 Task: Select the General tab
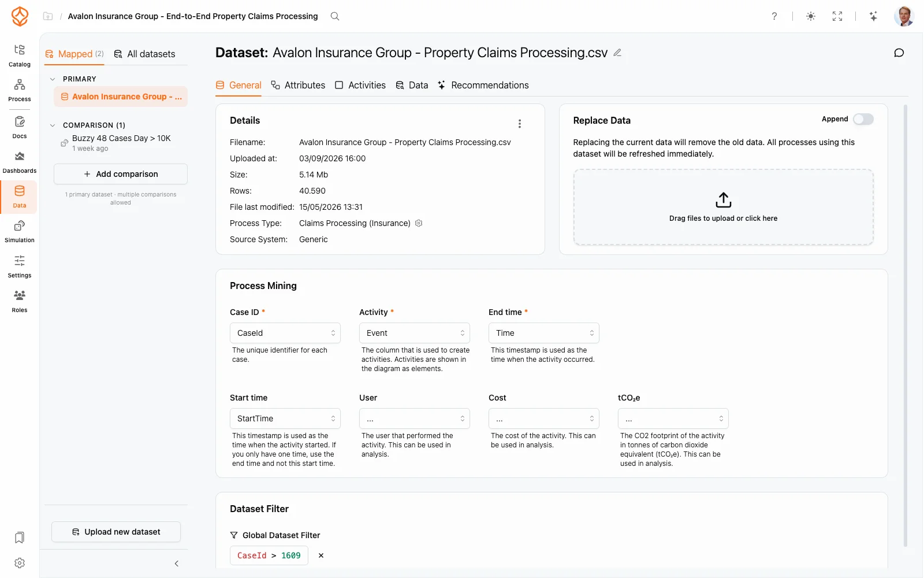coord(239,85)
